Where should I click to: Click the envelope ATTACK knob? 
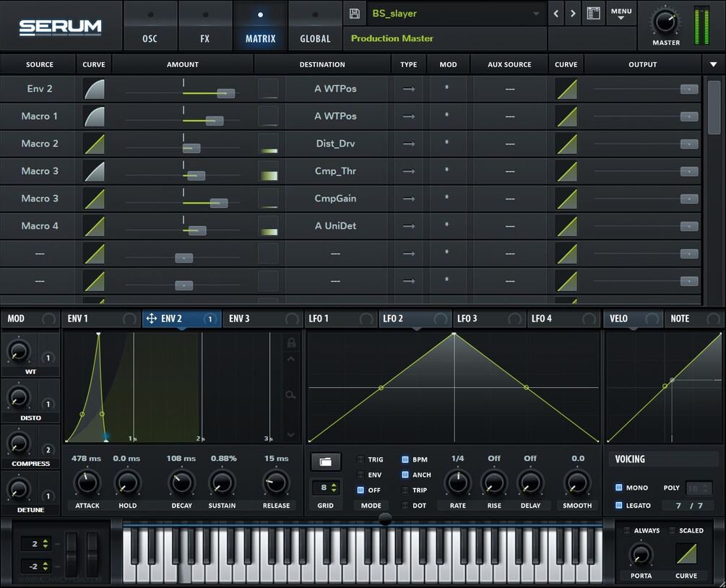click(x=87, y=483)
